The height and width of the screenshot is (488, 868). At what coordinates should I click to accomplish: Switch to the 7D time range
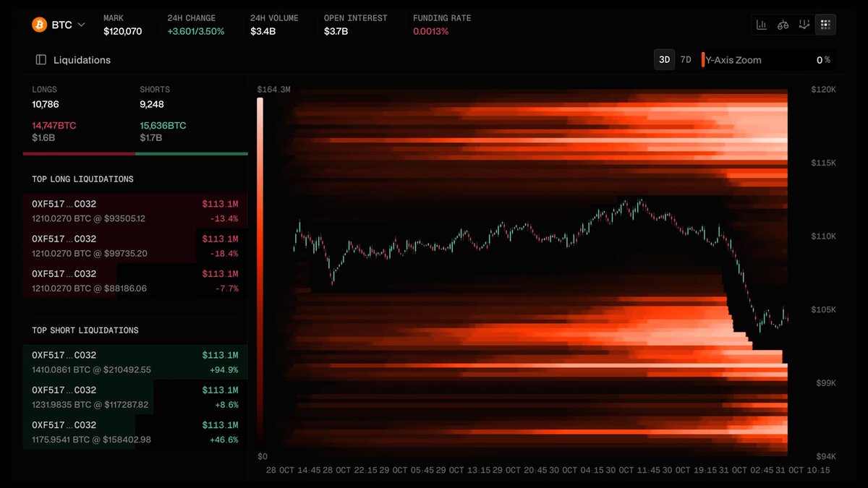click(686, 60)
